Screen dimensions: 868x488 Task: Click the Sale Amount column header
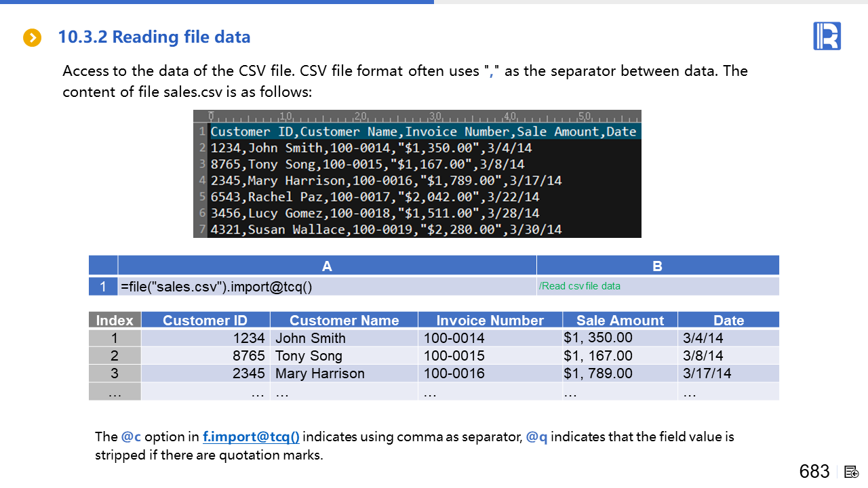(x=620, y=321)
